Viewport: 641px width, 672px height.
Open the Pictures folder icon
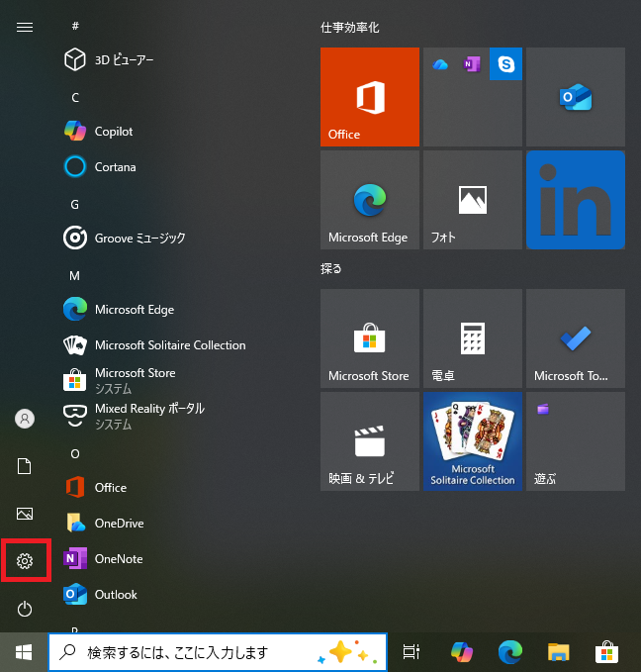[x=25, y=514]
